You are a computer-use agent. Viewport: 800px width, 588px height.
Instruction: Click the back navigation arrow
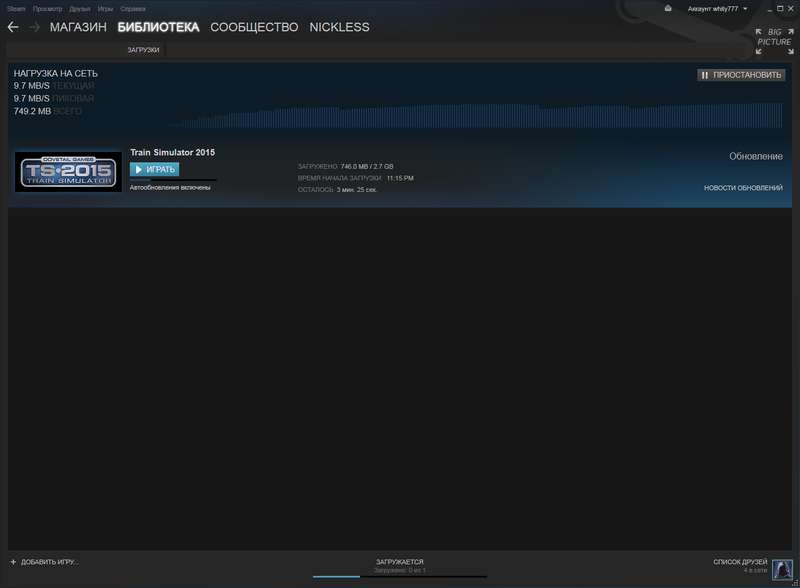tap(13, 27)
